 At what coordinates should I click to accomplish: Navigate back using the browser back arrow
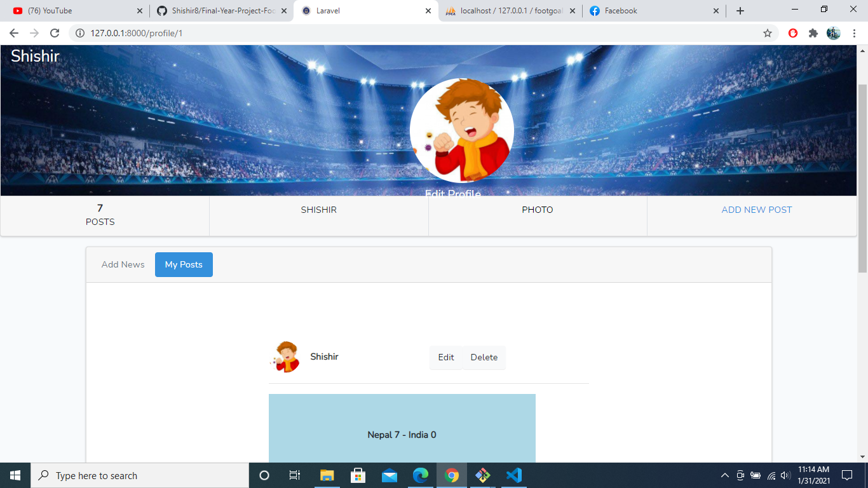pyautogui.click(x=13, y=32)
